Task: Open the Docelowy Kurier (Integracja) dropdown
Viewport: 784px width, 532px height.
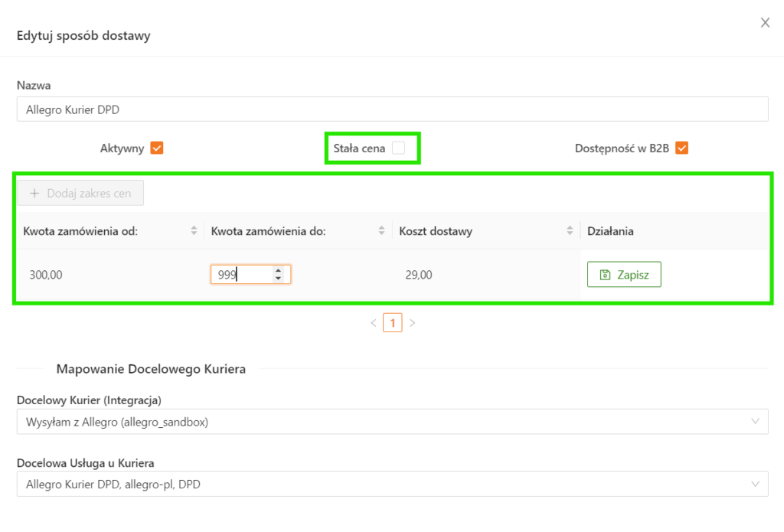Action: click(392, 422)
